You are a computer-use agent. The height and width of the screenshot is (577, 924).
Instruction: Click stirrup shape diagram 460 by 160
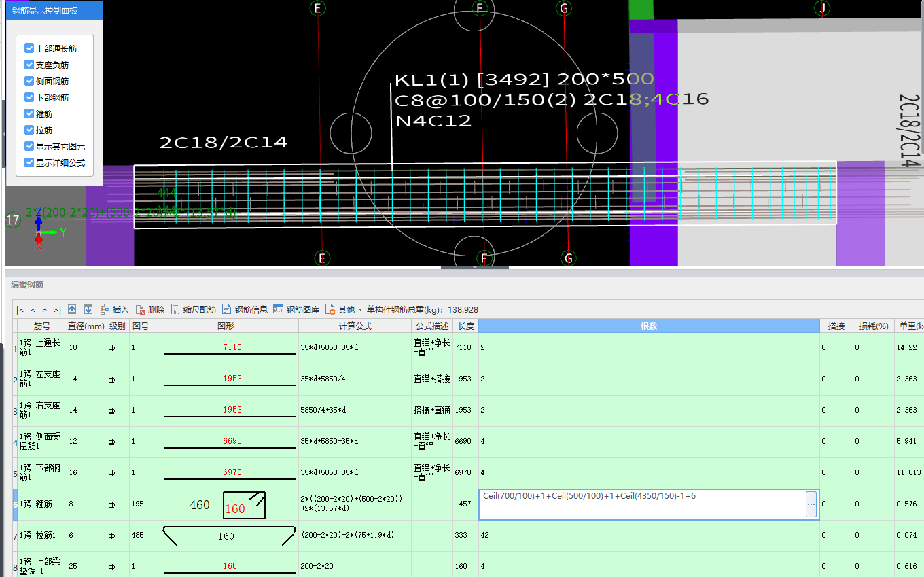tap(228, 505)
